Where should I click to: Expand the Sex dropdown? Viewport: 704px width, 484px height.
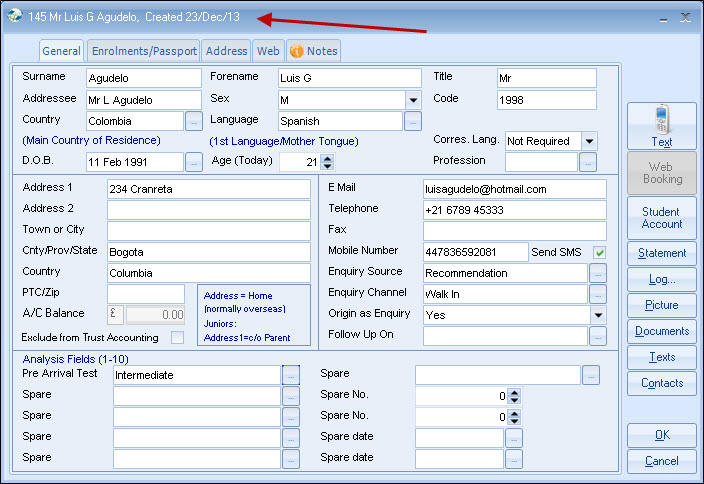click(x=412, y=99)
